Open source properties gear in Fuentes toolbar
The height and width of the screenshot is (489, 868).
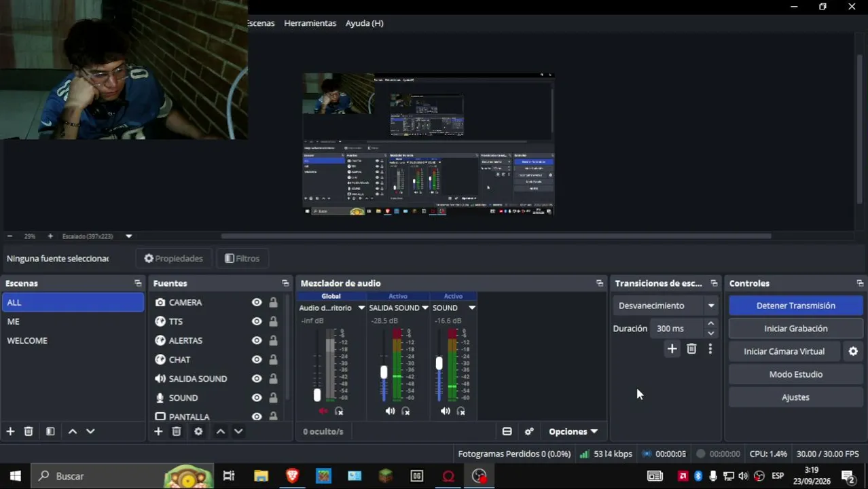tap(198, 431)
